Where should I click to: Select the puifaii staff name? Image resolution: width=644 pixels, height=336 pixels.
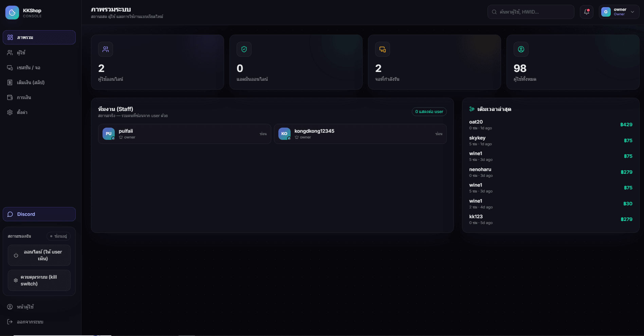pos(126,131)
